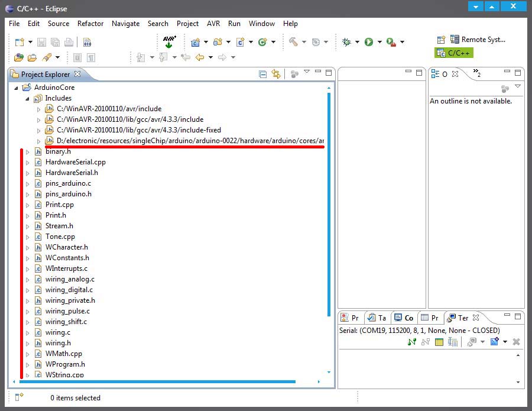Click the new C++ class green icon
This screenshot has width=532, height=411.
point(262,42)
